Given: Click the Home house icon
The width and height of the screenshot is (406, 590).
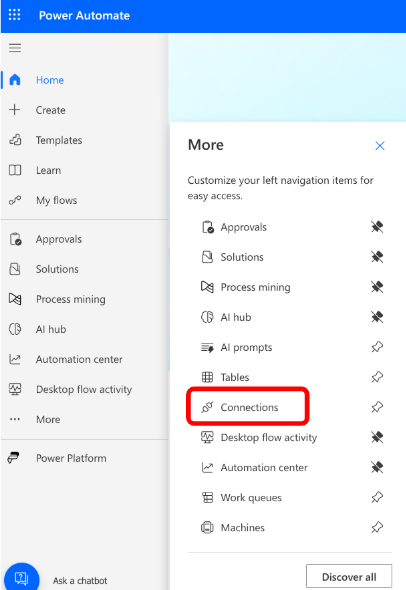Looking at the screenshot, I should (x=15, y=80).
